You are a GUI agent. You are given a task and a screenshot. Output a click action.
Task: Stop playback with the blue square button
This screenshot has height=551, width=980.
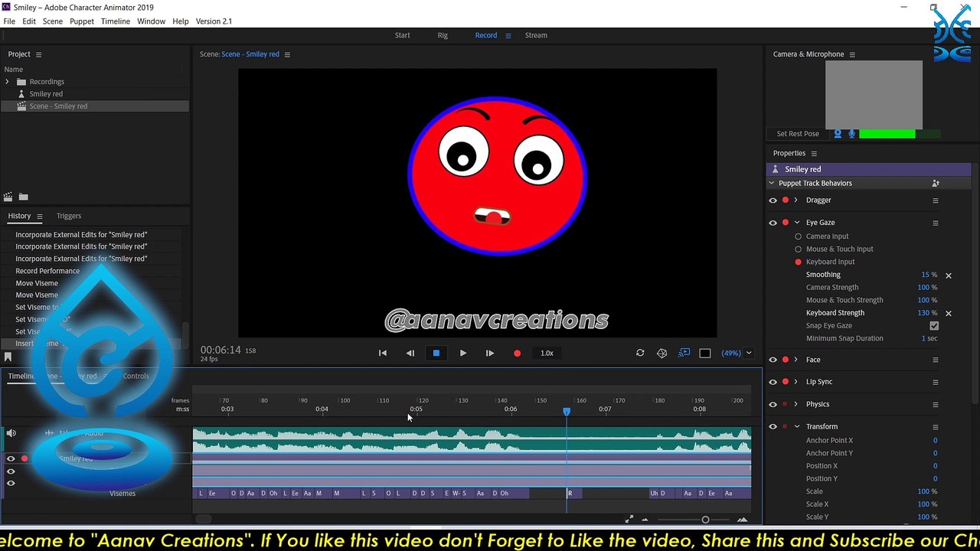[436, 353]
